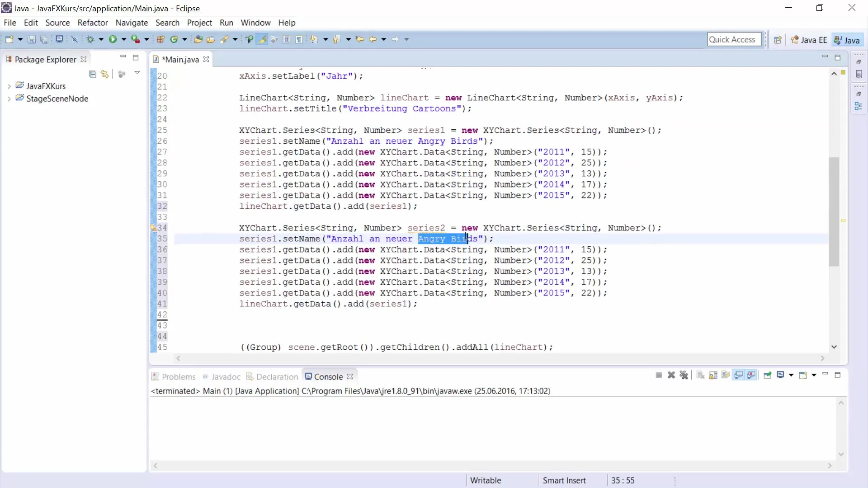Click the New Java Package icon
This screenshot has width=868, height=488.
(x=160, y=40)
